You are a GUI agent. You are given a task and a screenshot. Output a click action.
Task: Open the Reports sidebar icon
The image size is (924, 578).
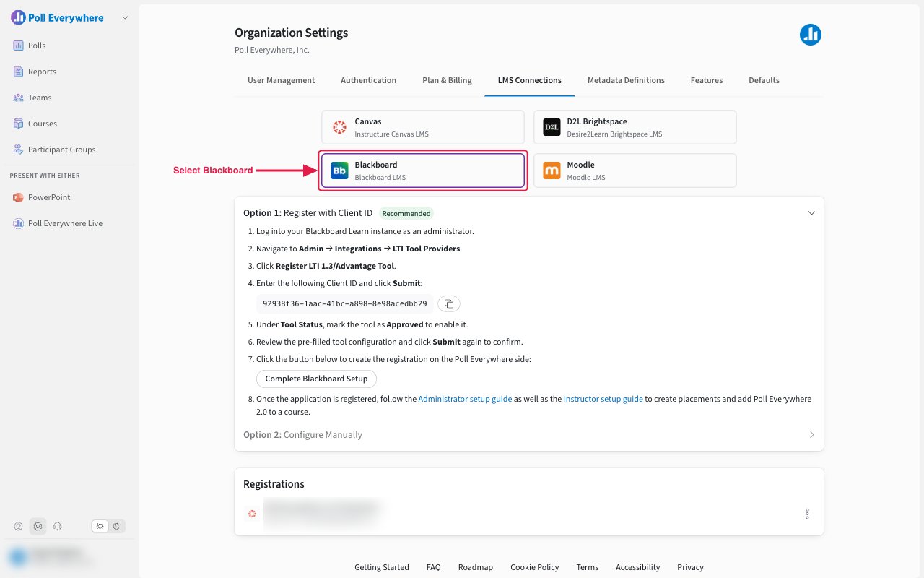pyautogui.click(x=19, y=72)
